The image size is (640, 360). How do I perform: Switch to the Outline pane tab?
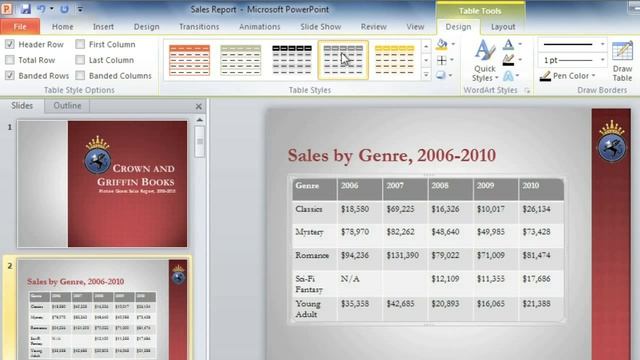(x=67, y=106)
